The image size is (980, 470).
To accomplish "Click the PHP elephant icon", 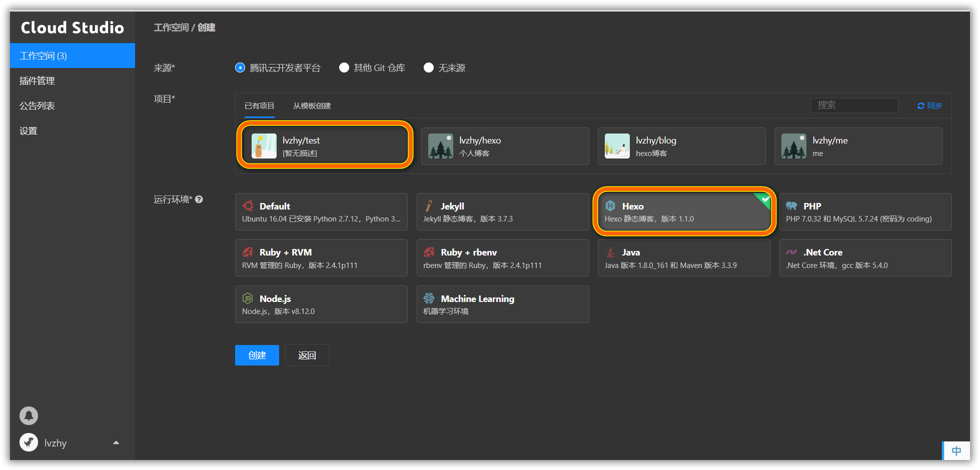I will pos(791,206).
